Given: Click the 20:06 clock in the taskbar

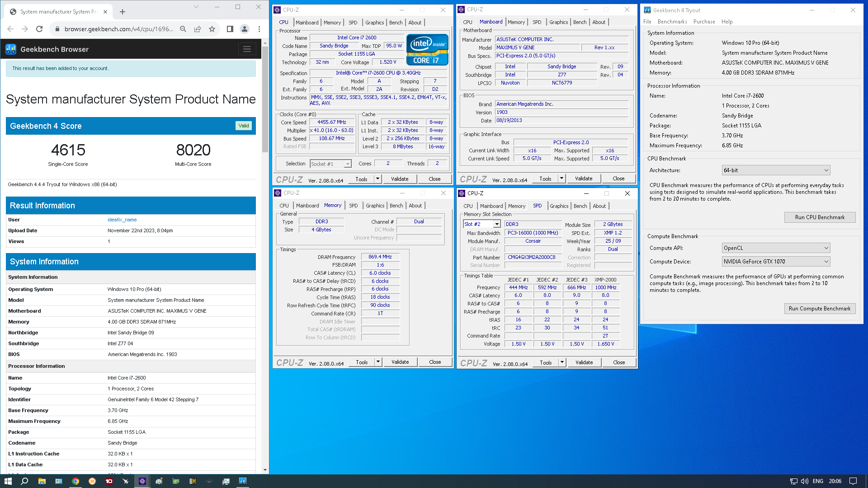Looking at the screenshot, I should pos(835,481).
